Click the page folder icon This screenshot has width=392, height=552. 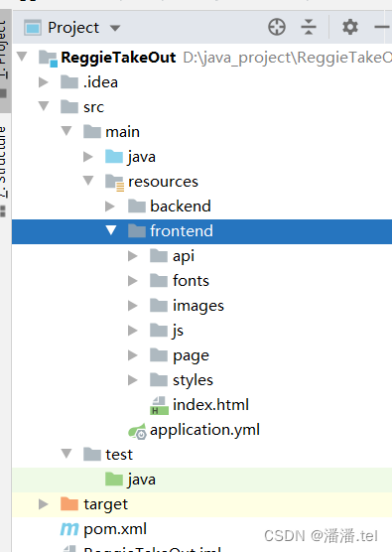(159, 355)
